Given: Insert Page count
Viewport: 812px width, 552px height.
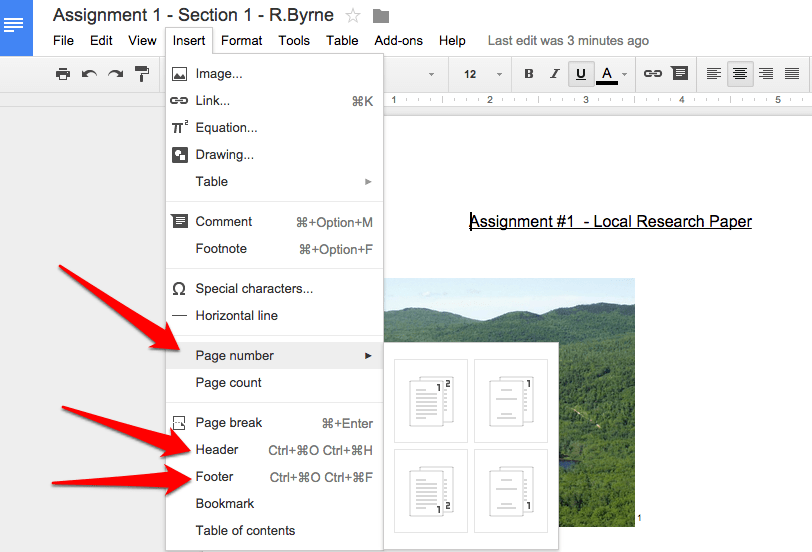Looking at the screenshot, I should click(x=274, y=383).
